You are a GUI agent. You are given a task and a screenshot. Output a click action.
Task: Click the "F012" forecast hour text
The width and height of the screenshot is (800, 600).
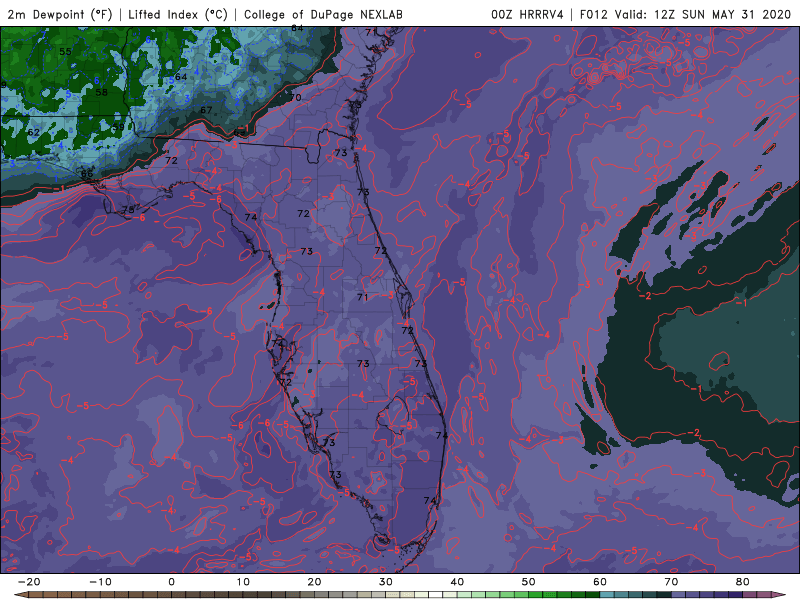[594, 14]
